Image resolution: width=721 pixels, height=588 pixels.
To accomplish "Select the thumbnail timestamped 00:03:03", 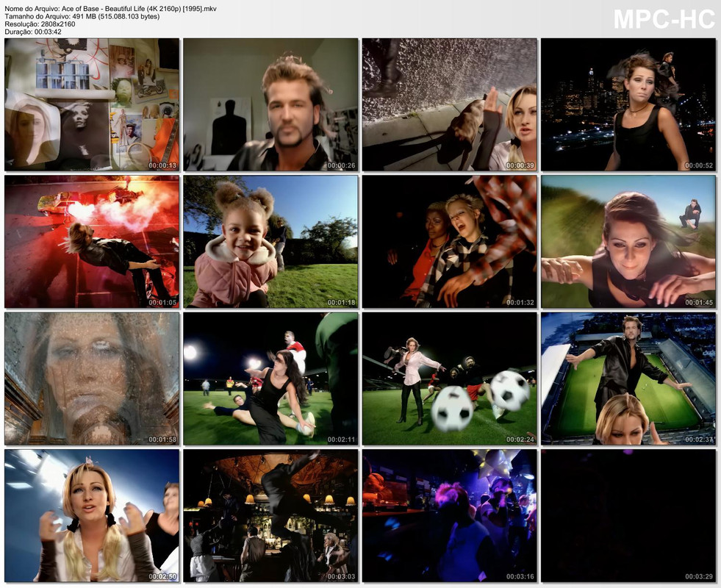I will (271, 516).
